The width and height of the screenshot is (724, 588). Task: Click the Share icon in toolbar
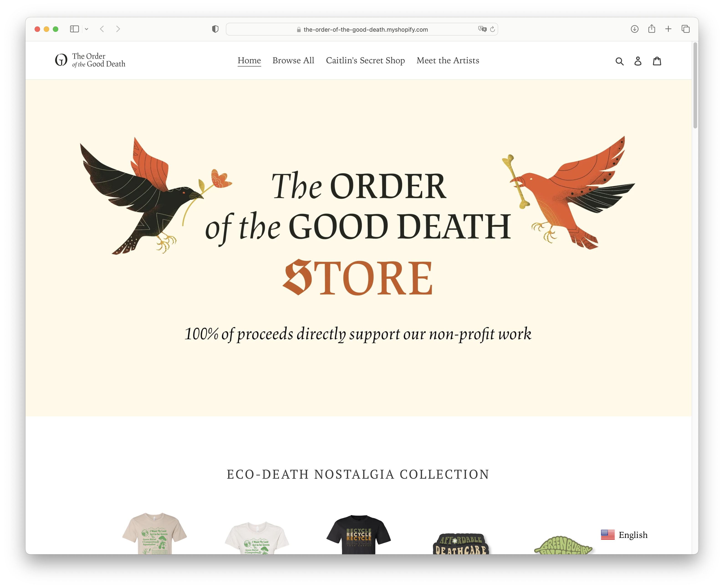pos(652,29)
